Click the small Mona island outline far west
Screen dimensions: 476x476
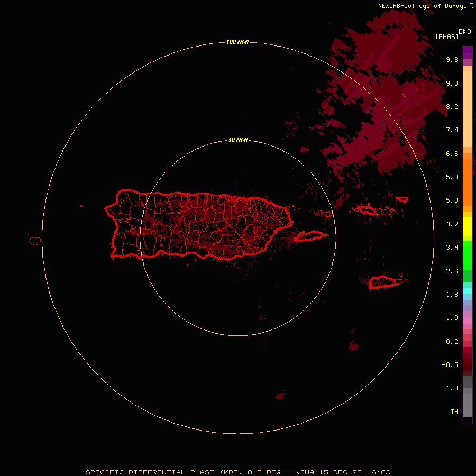(x=35, y=241)
